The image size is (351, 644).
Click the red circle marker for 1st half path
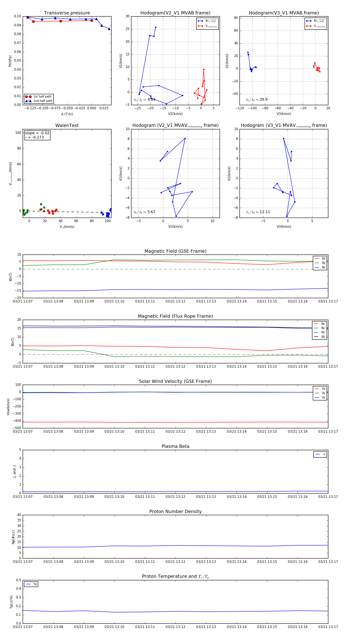pos(28,96)
